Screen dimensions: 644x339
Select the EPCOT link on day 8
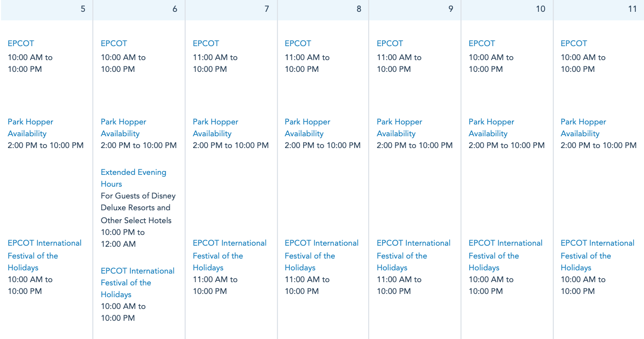coord(298,43)
